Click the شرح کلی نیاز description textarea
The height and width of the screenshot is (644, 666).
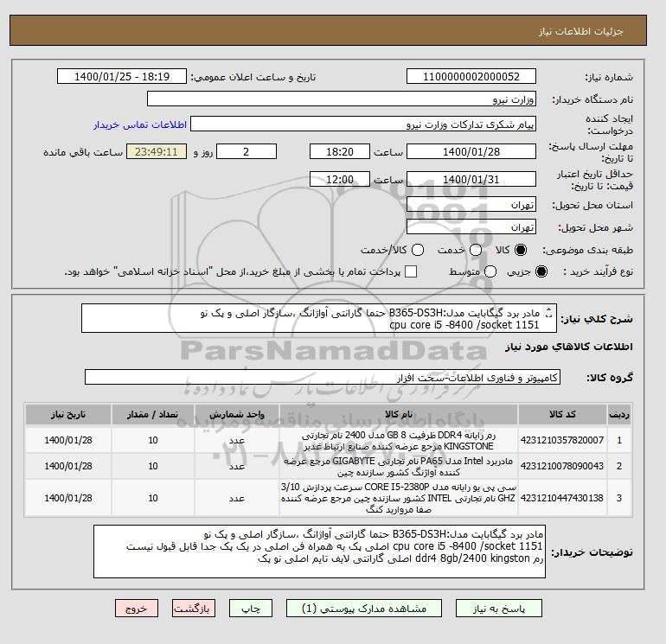point(318,318)
